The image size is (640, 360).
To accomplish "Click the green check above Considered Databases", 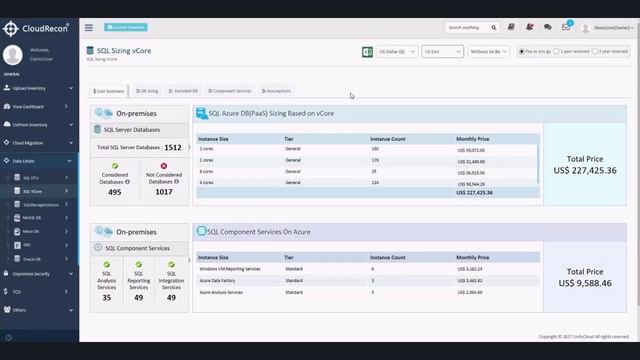I will [x=115, y=166].
